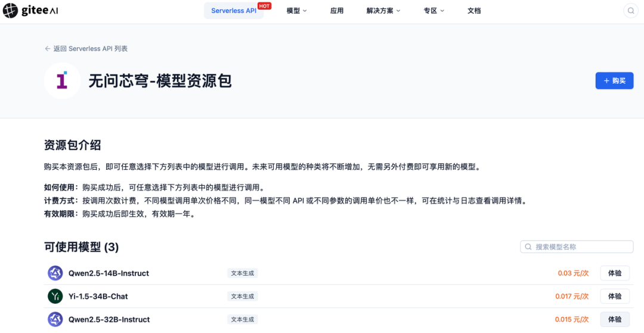Open the Qwen2.5-32B-Instruct model name
644x333 pixels.
tap(109, 319)
